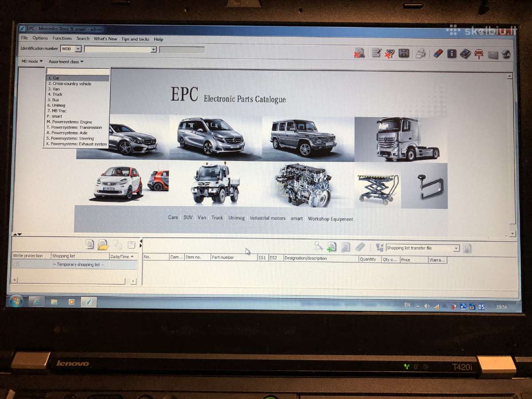The height and width of the screenshot is (399, 532).
Task: Click the notepad with pencil icon
Action: pyautogui.click(x=376, y=53)
